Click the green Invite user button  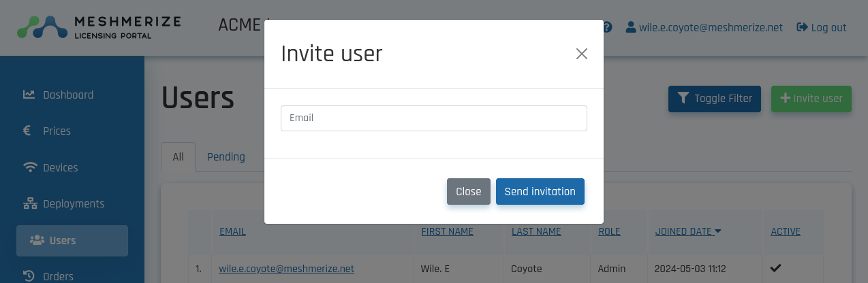(x=811, y=99)
